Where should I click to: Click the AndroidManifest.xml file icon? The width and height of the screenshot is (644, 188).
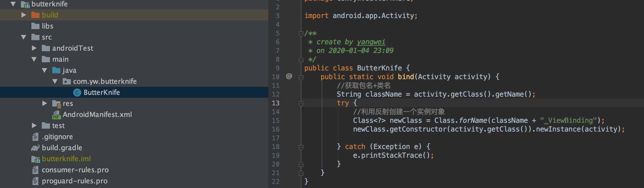point(56,115)
